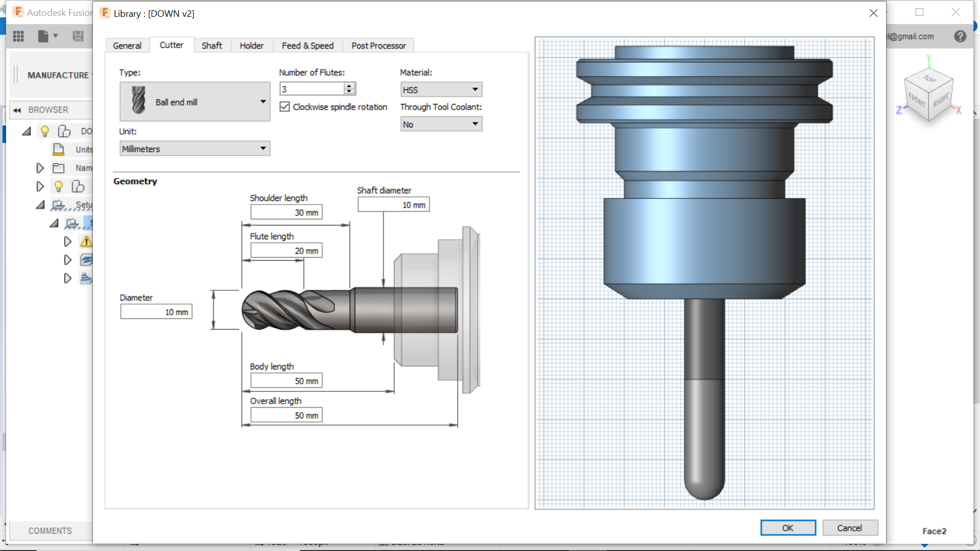
Task: Toggle Clockwise spindle rotation checkbox
Action: (285, 107)
